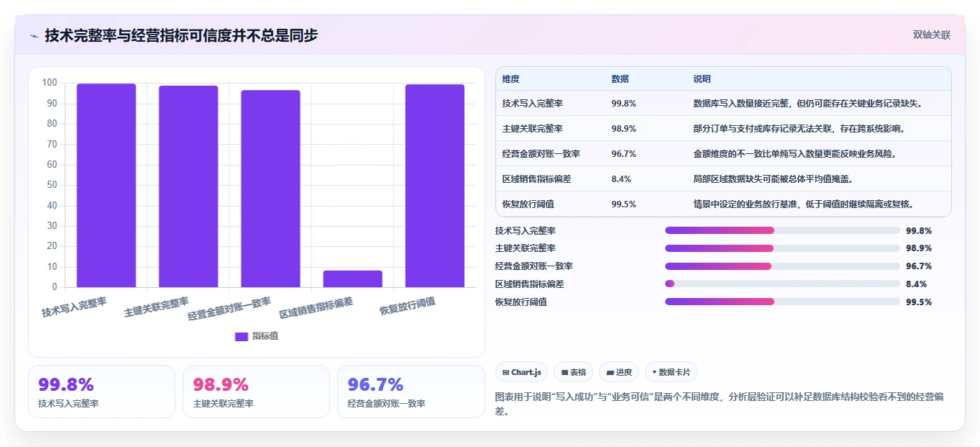
Task: Click 99.5% beside the progress bar
Action: point(919,302)
